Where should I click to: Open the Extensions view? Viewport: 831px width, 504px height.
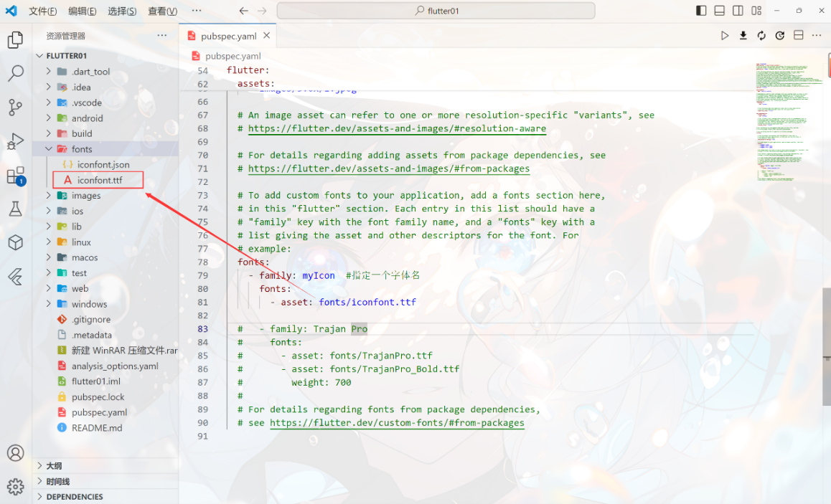pyautogui.click(x=15, y=175)
